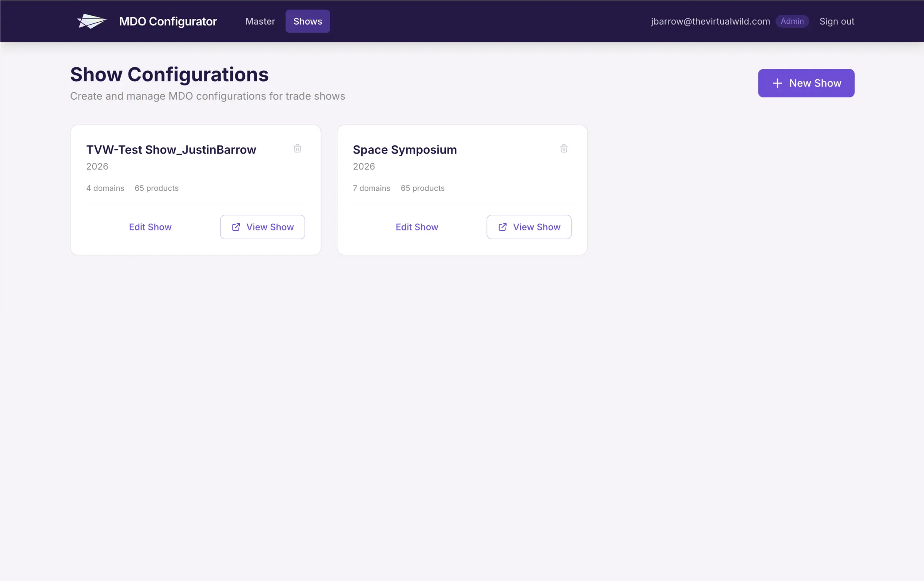Click the trash icon on Space Symposium card

tap(564, 149)
